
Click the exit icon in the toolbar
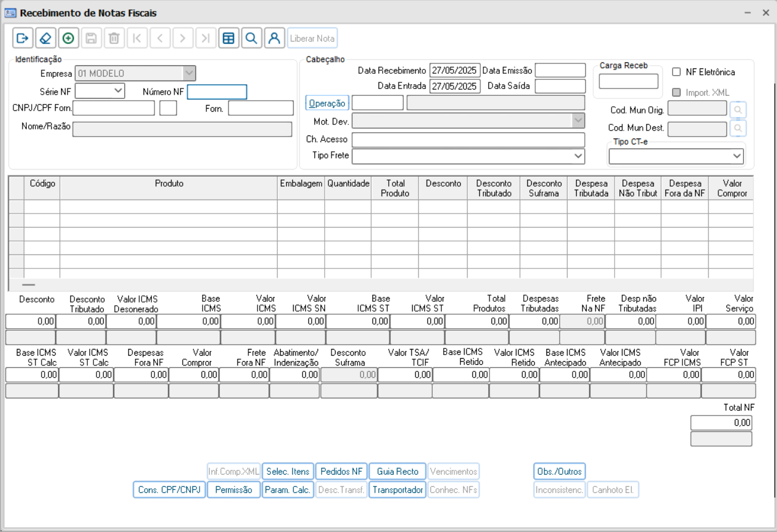(23, 38)
